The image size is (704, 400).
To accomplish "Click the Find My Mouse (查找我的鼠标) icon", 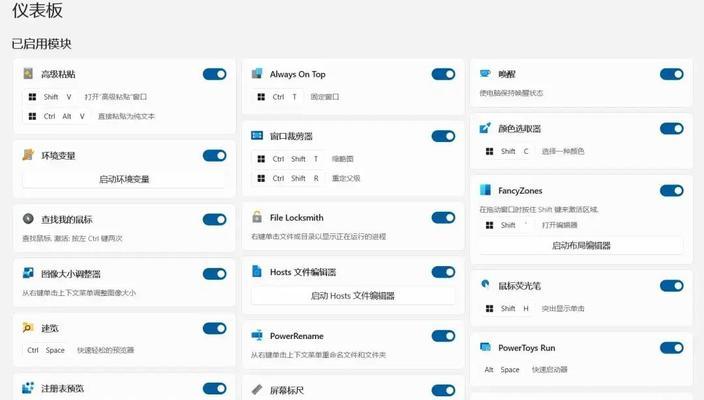I will pyautogui.click(x=28, y=219).
